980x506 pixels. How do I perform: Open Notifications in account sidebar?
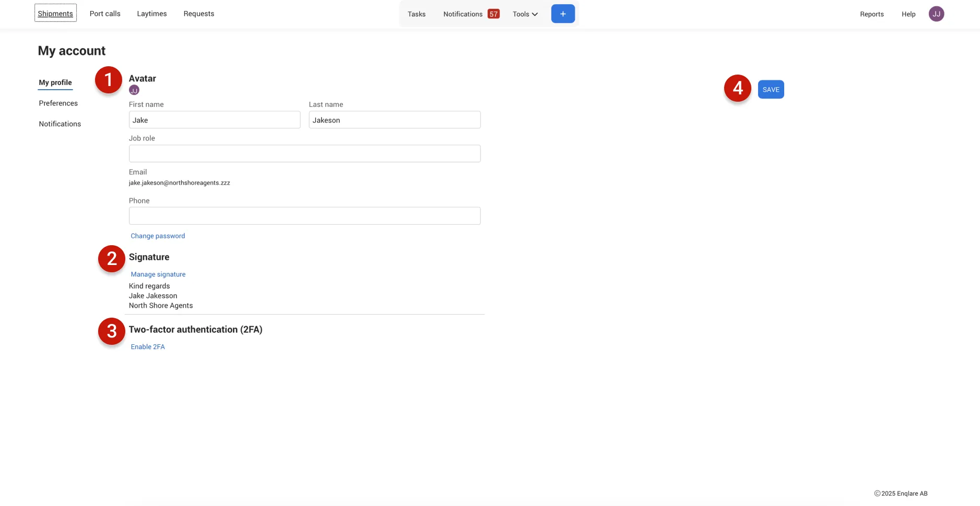pyautogui.click(x=60, y=124)
